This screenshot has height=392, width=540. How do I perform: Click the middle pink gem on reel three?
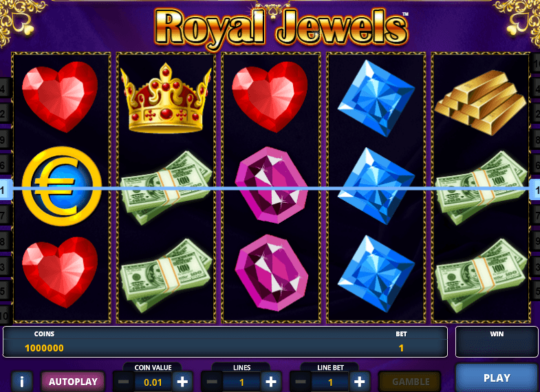point(272,185)
